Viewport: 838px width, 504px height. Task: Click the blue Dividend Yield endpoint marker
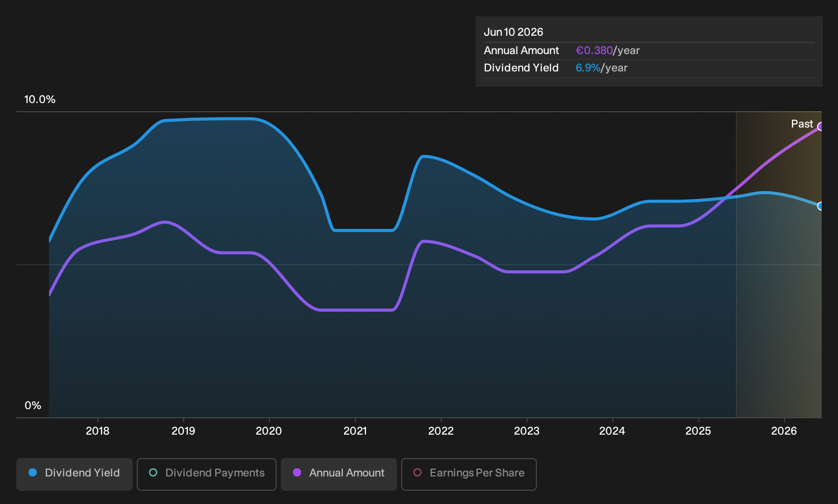[821, 206]
